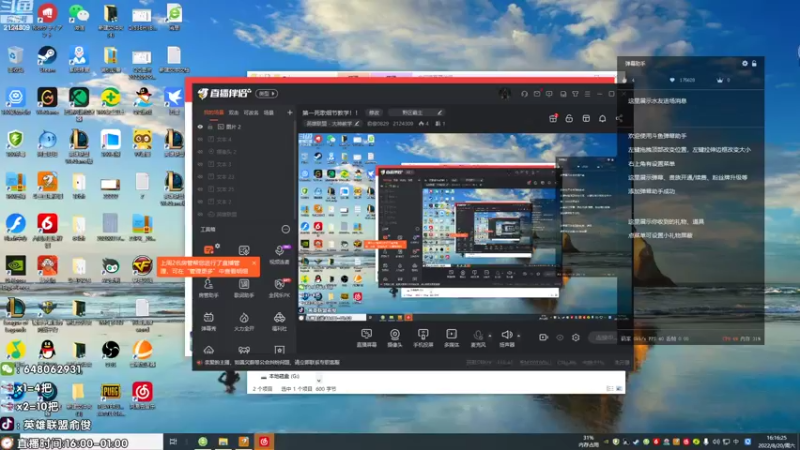The image size is (800, 450).
Task: Show the 文本 23 layer
Action: tap(200, 177)
